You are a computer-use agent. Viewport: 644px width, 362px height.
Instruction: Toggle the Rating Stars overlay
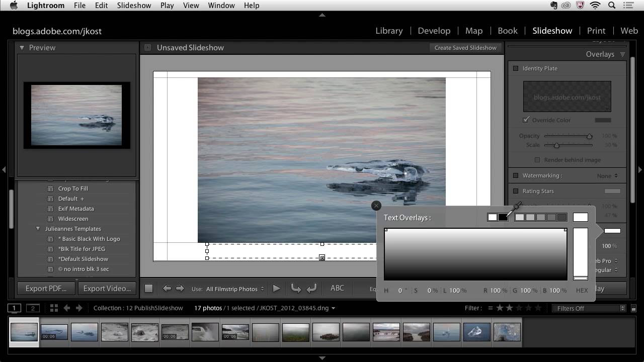516,191
